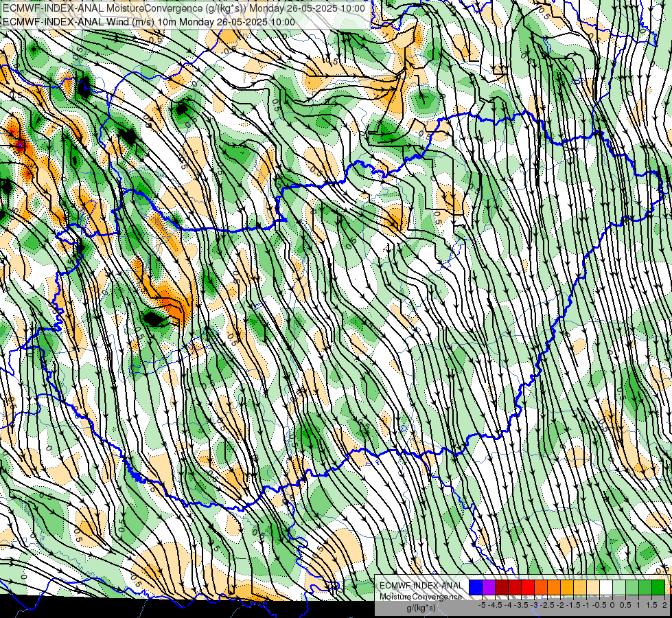The height and width of the screenshot is (618, 672).
Task: Click the 2 legend tick value
Action: (664, 605)
